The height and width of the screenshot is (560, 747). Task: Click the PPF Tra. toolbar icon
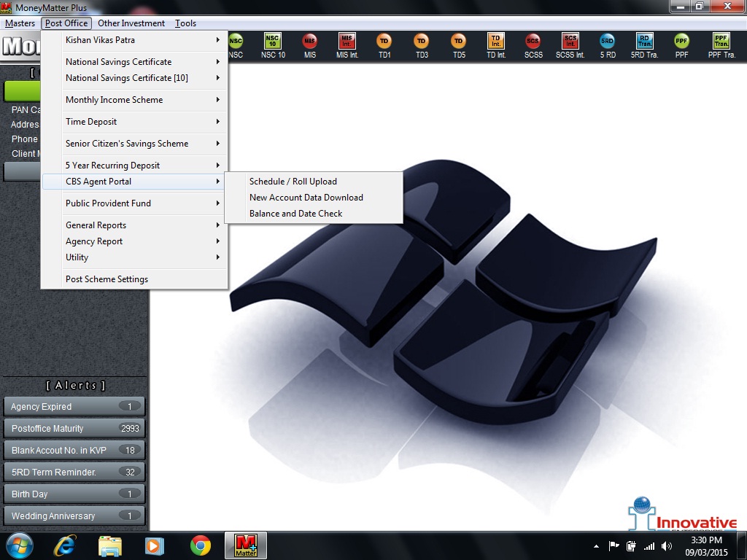point(721,45)
